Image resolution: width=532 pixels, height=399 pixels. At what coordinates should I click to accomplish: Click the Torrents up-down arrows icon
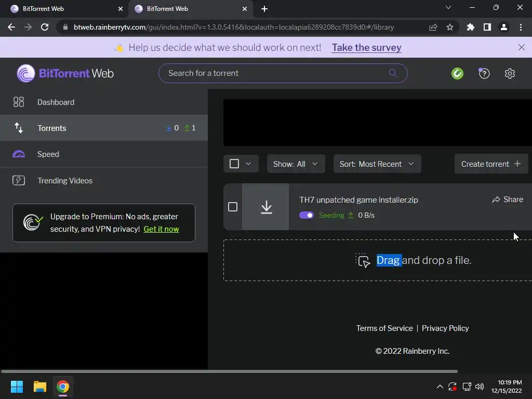point(19,128)
